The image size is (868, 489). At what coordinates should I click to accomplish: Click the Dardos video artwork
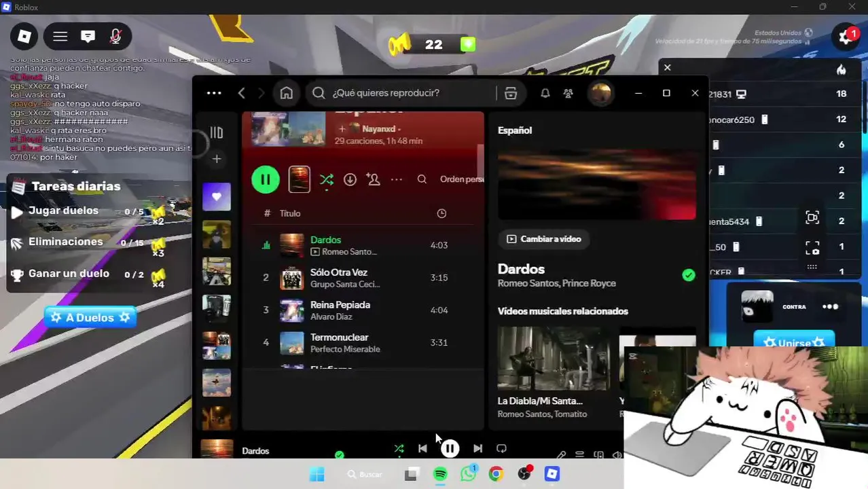[597, 185]
